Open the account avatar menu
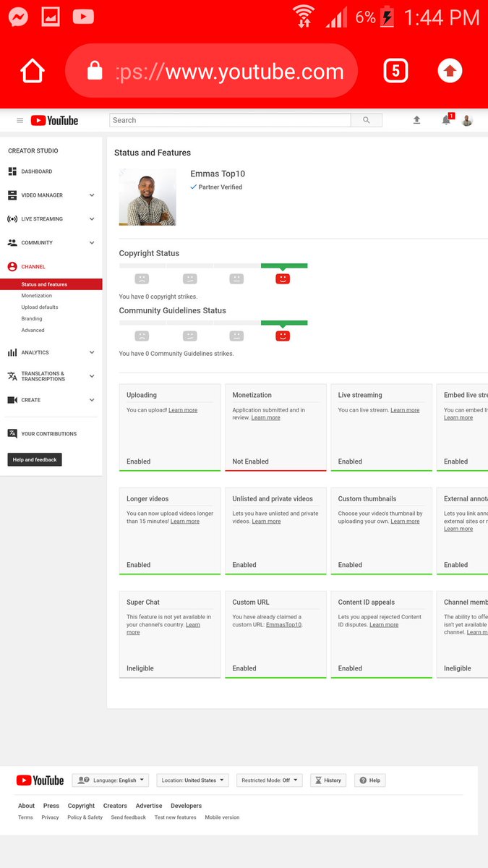The width and height of the screenshot is (488, 868). pyautogui.click(x=467, y=120)
